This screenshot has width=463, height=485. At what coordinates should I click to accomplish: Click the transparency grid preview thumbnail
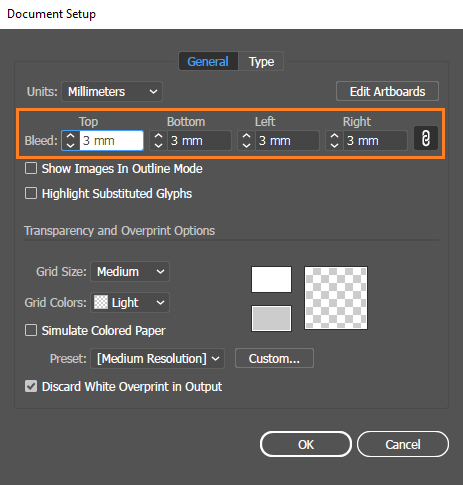click(336, 298)
